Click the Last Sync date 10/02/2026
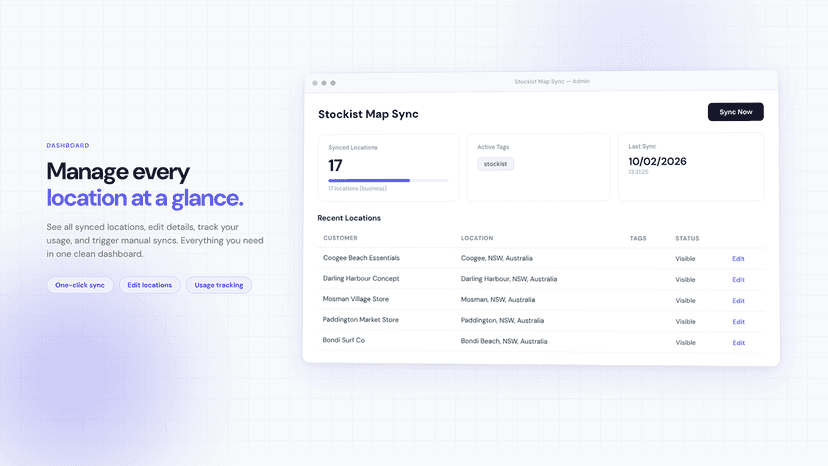The height and width of the screenshot is (466, 828). click(x=657, y=162)
